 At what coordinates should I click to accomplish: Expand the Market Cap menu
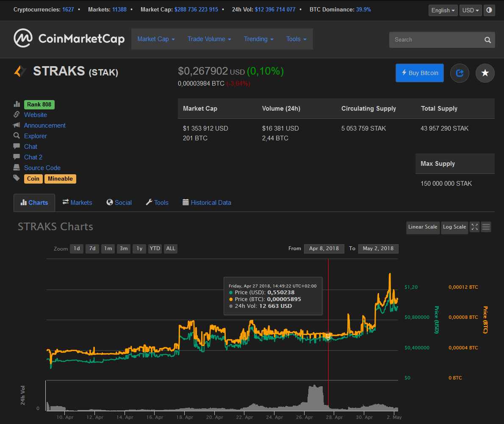point(156,39)
